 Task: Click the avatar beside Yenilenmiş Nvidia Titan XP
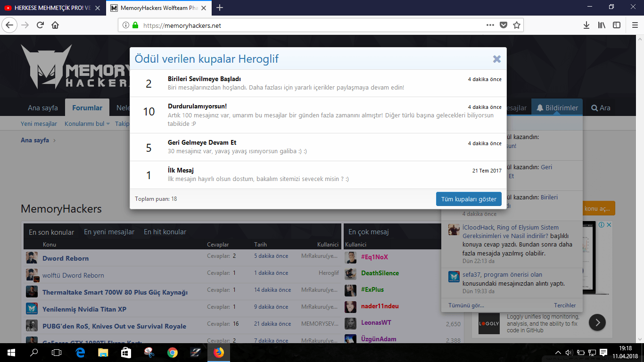tap(32, 309)
